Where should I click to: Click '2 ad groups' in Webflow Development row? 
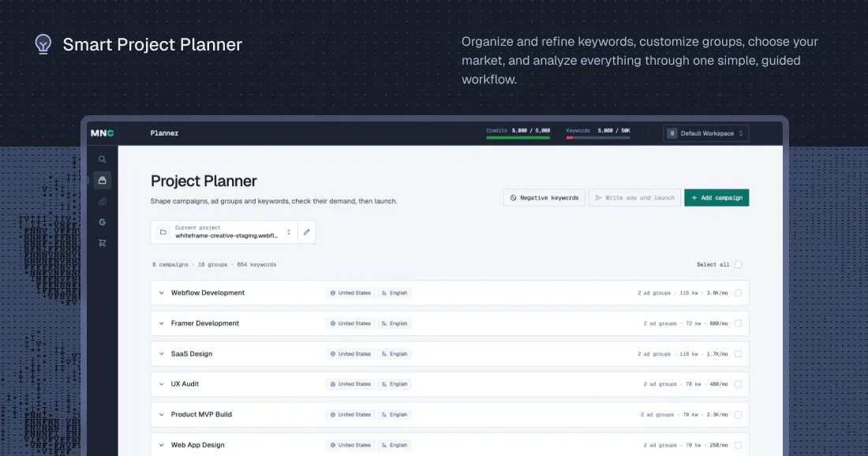click(654, 293)
